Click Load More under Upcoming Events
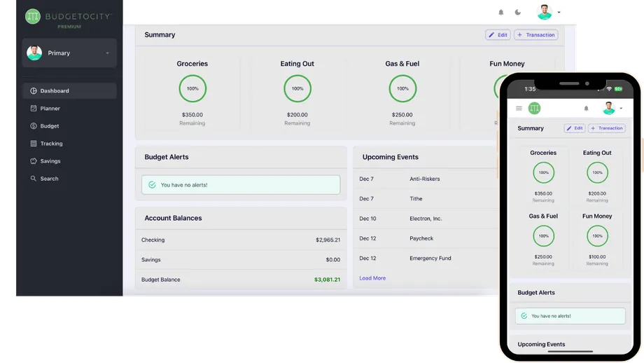The height and width of the screenshot is (363, 644). (x=372, y=278)
